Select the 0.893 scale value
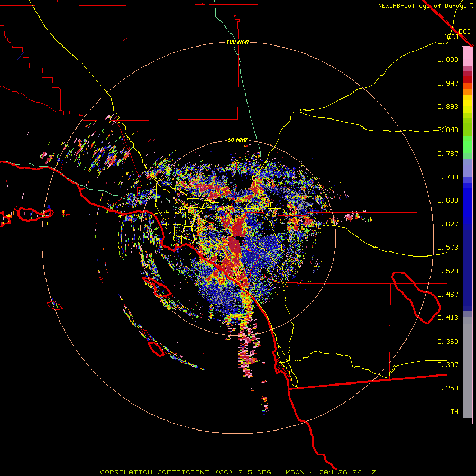This screenshot has height=476, width=476. [448, 106]
